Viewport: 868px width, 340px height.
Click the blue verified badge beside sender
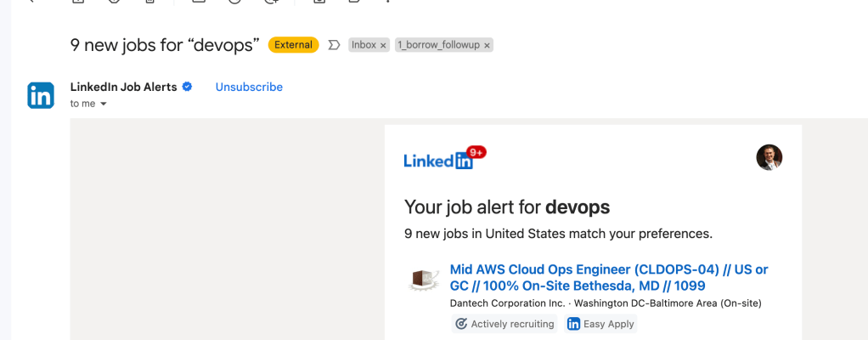[x=187, y=87]
